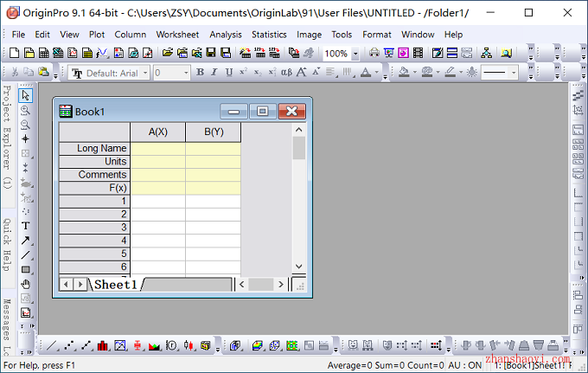Click the New Folder icon
This screenshot has height=373, width=588.
pyautogui.click(x=29, y=53)
